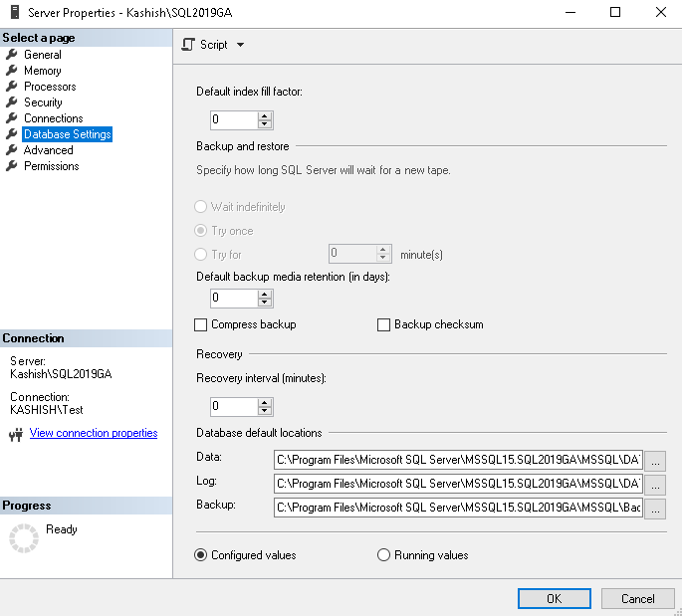Click the wrench icon beside Security
682x616 pixels.
point(12,103)
